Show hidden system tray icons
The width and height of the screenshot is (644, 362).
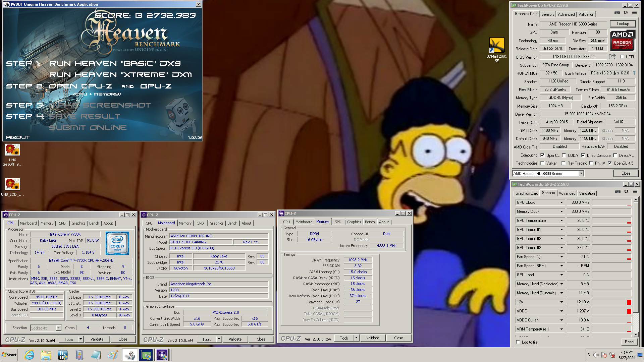(589, 355)
